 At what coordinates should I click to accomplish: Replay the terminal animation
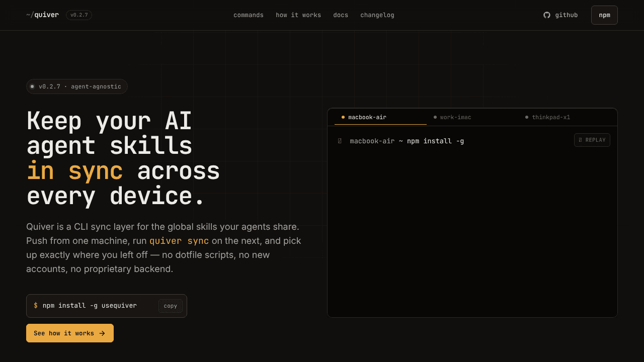click(592, 140)
